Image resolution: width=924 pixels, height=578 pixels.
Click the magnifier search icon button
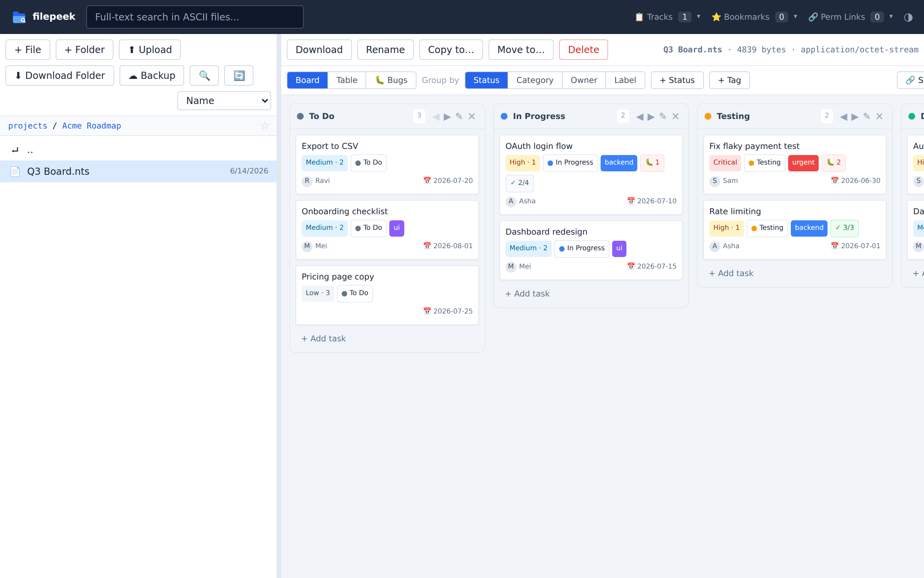(x=204, y=76)
